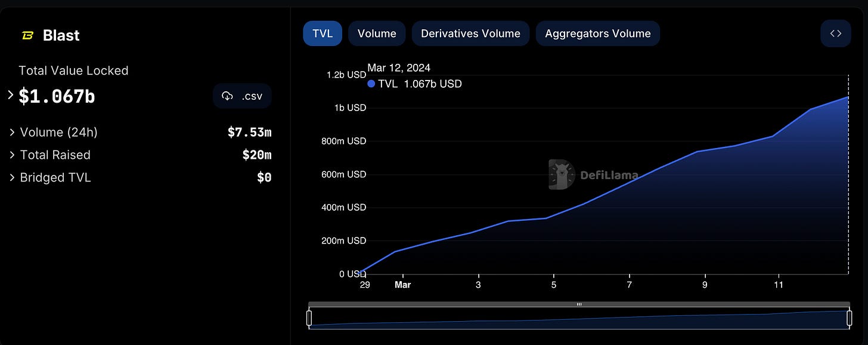Click the 1b USD axis label
Image resolution: width=868 pixels, height=345 pixels.
[350, 108]
